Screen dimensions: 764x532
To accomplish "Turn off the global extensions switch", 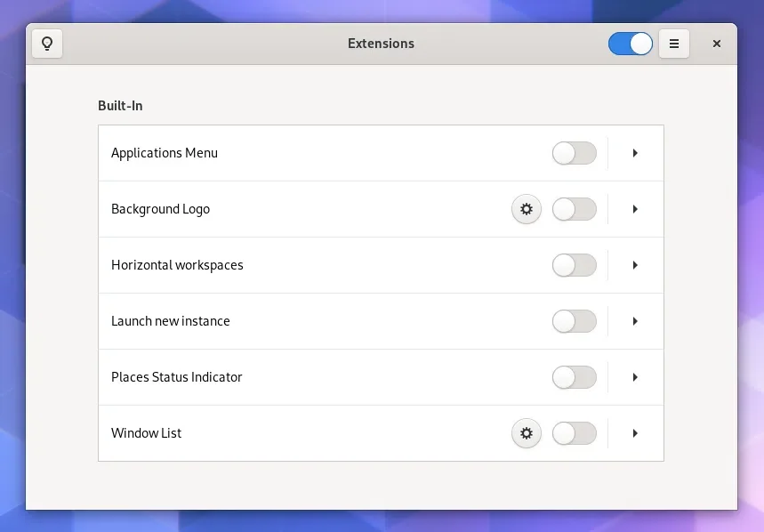I will click(x=630, y=44).
